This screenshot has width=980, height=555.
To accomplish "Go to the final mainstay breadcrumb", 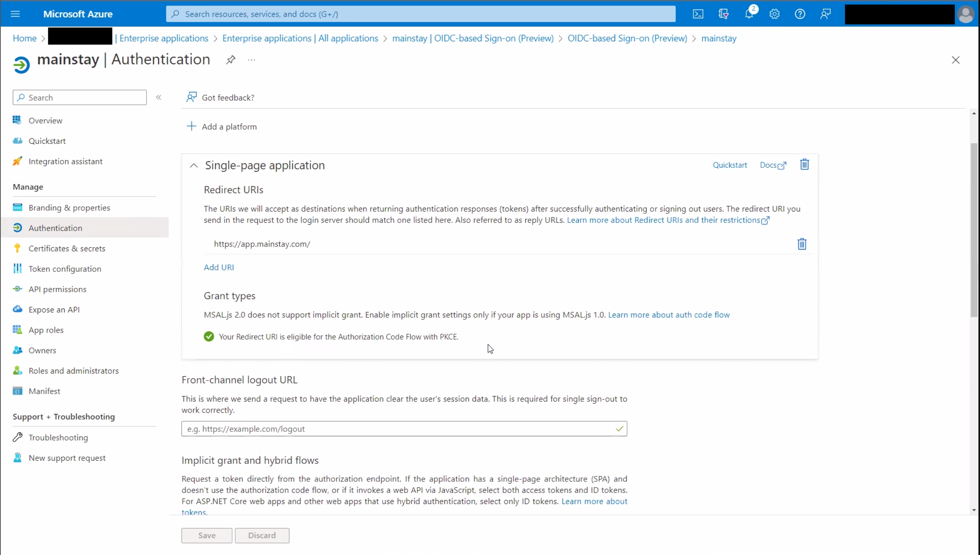I will pyautogui.click(x=719, y=38).
